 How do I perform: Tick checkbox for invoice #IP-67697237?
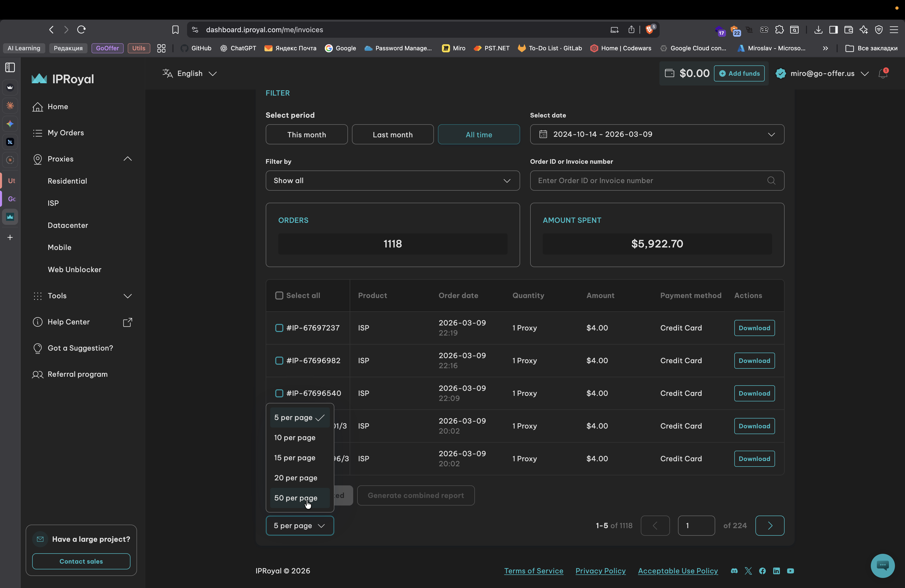279,328
